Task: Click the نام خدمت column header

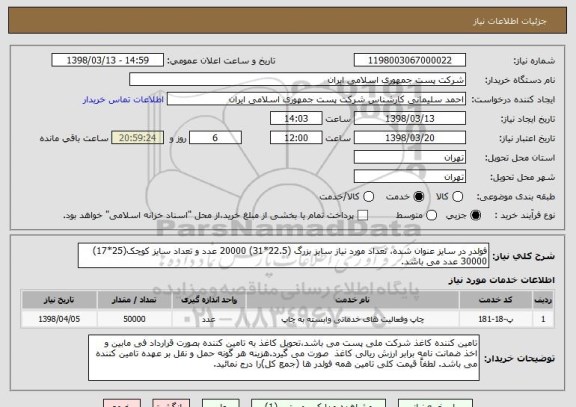Action: point(352,300)
